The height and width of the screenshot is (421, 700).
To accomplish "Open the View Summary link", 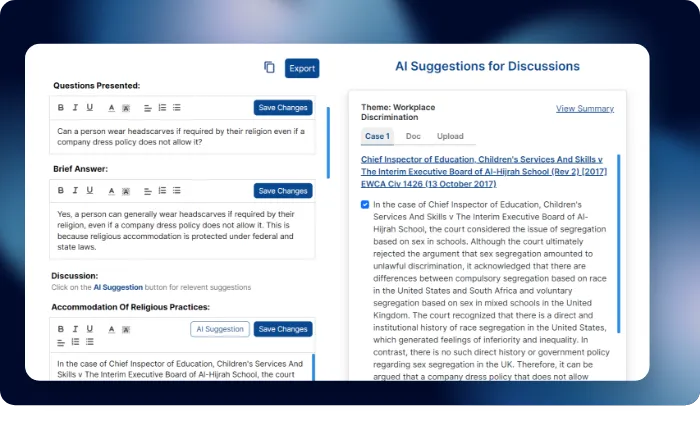I will [x=585, y=108].
